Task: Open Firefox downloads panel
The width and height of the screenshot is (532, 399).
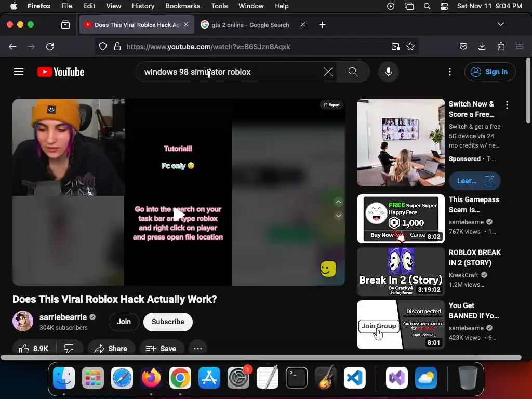Action: 482,46
